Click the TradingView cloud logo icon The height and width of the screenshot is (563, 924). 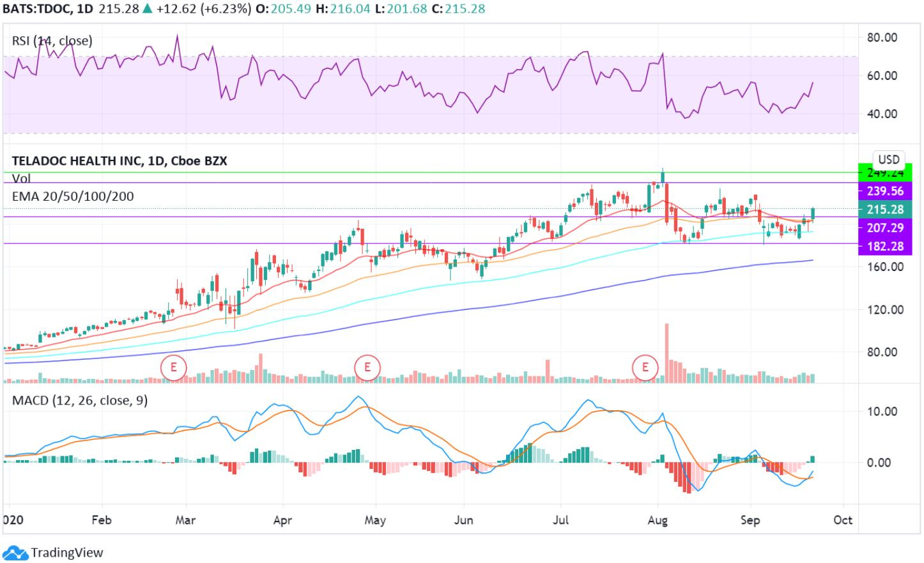15,553
